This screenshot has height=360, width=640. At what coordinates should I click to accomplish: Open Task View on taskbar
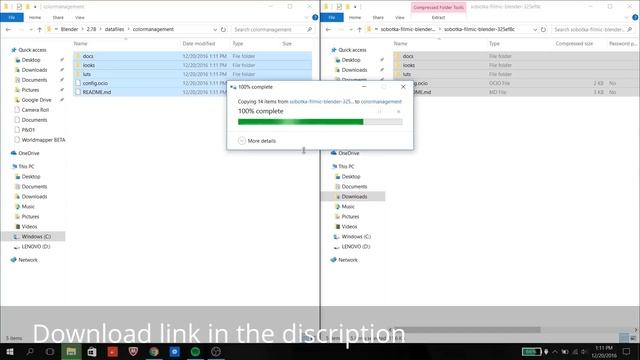50,351
